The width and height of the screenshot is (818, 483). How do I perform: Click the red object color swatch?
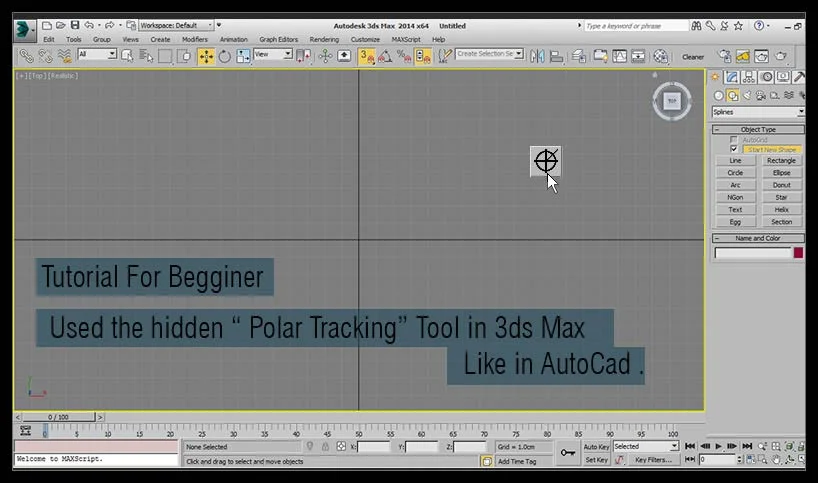click(x=798, y=253)
